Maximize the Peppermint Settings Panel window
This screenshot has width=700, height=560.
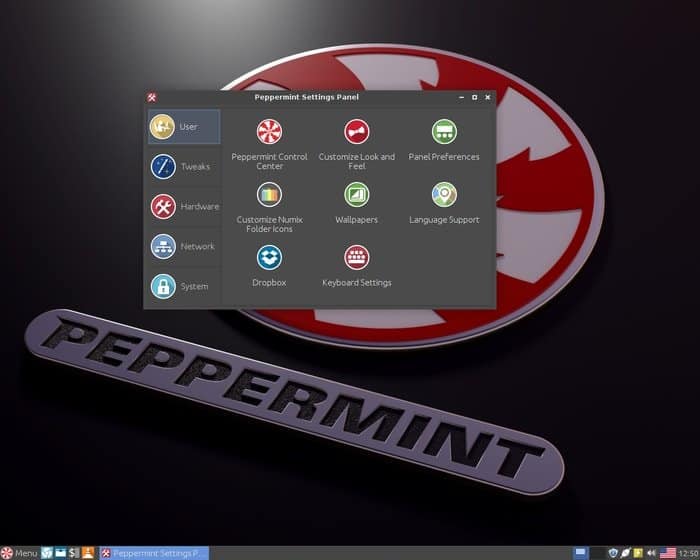475,97
